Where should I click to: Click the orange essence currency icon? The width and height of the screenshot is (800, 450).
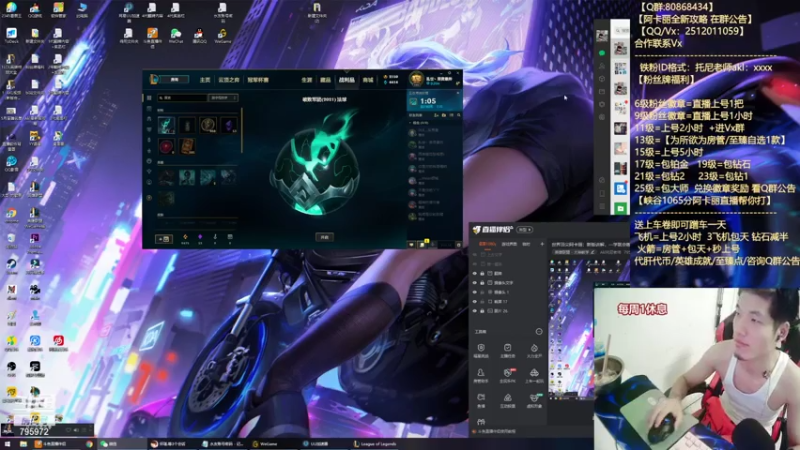[185, 237]
